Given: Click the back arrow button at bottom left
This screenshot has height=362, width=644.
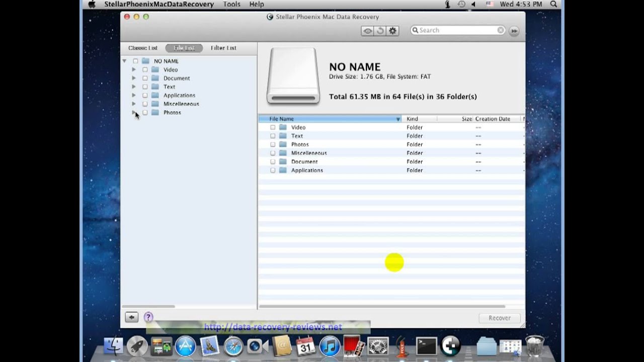Looking at the screenshot, I should (131, 317).
